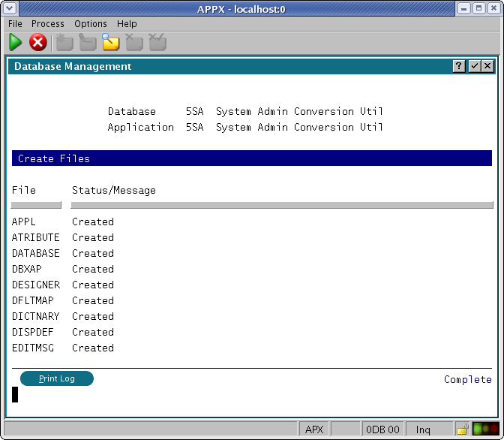
Task: Open the Help menu
Action: click(x=127, y=24)
